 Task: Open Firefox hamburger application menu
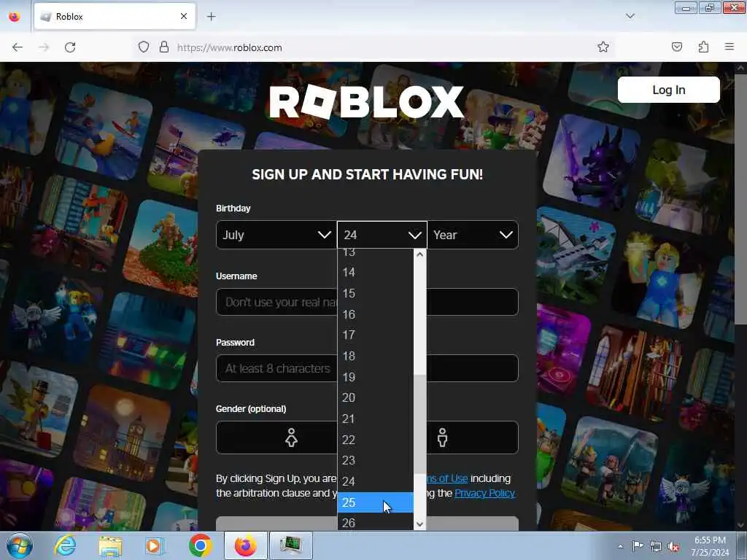729,47
